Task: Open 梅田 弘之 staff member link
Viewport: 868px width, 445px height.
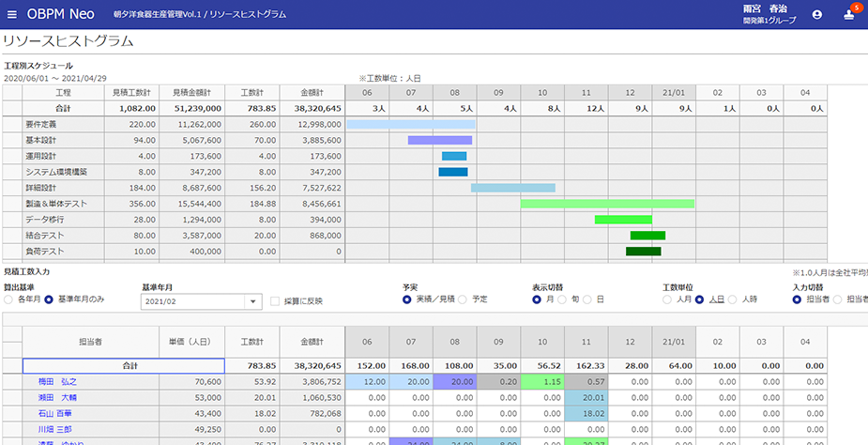Action: click(57, 382)
